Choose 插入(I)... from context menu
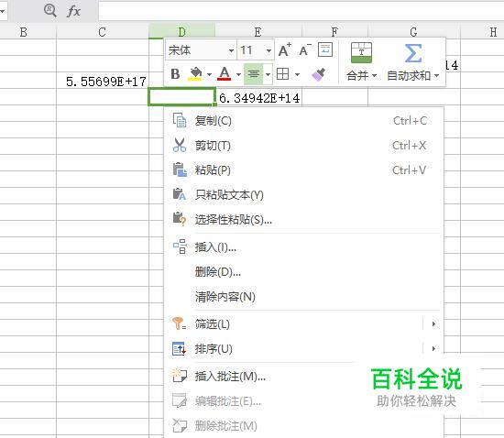 (303, 247)
